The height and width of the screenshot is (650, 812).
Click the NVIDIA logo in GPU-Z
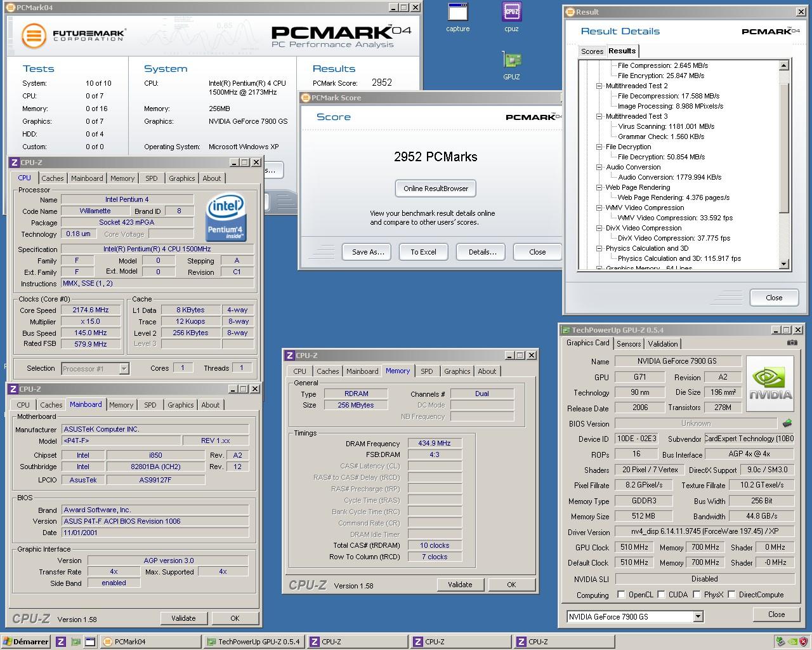[x=770, y=382]
